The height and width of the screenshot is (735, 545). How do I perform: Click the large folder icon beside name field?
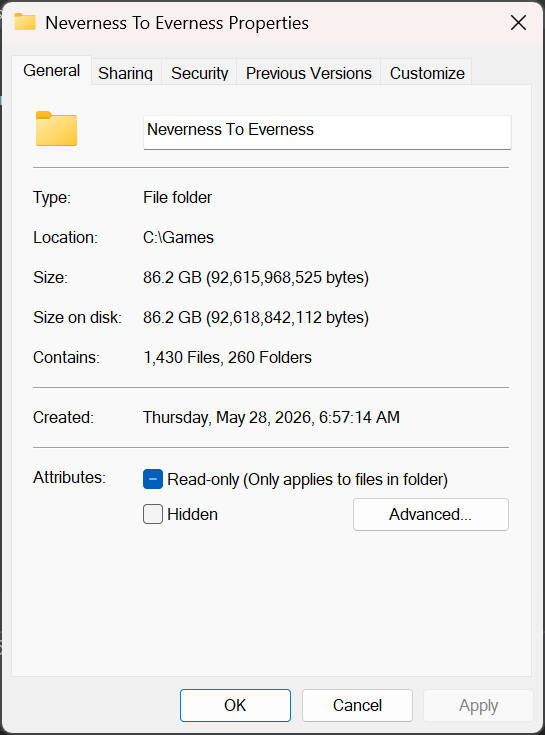(x=56, y=129)
